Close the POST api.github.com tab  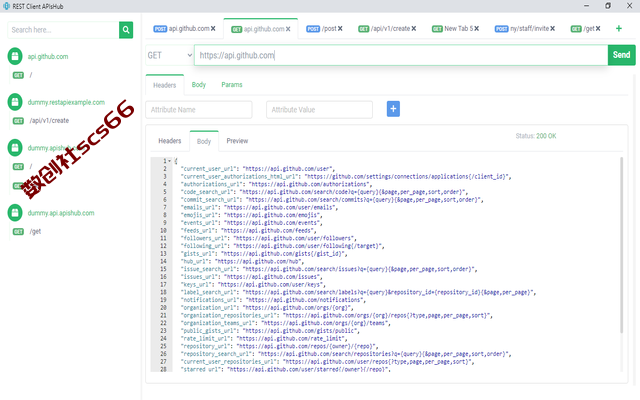[x=213, y=29]
